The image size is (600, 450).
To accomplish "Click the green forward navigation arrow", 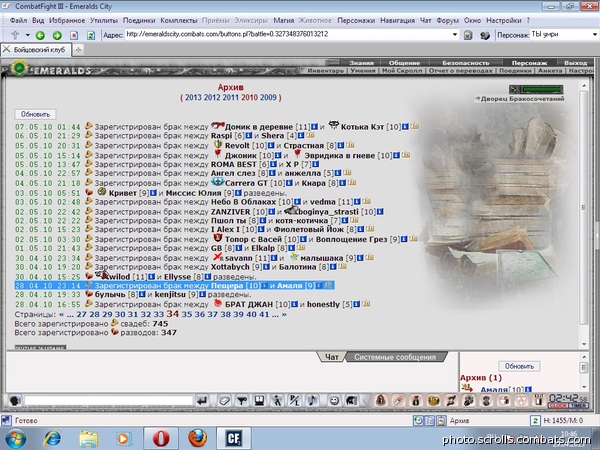I will point(57,36).
